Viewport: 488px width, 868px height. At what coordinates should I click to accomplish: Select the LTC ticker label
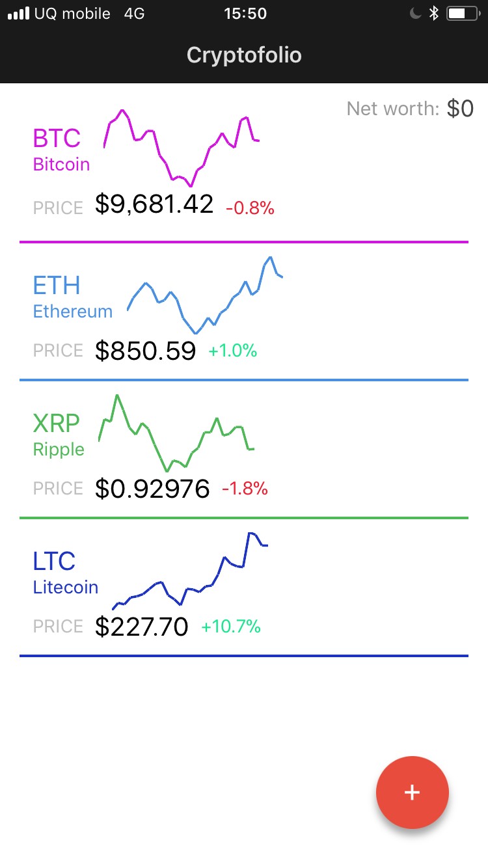[x=54, y=561]
